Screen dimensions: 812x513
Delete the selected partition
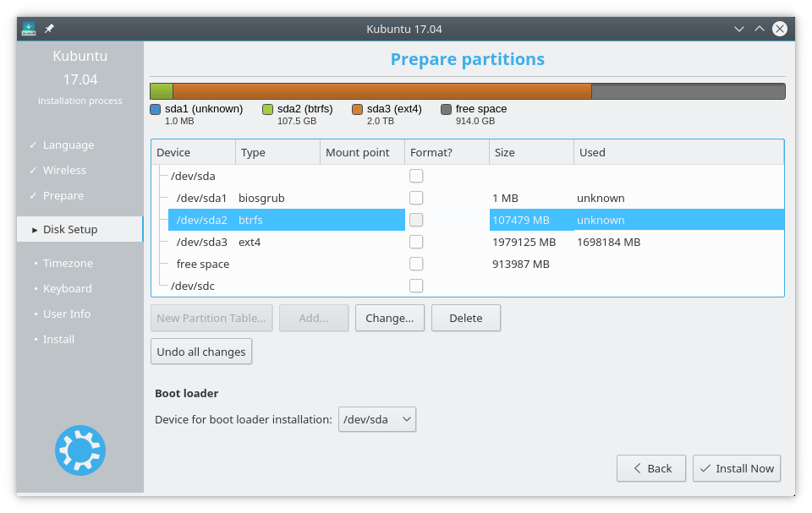click(x=465, y=318)
